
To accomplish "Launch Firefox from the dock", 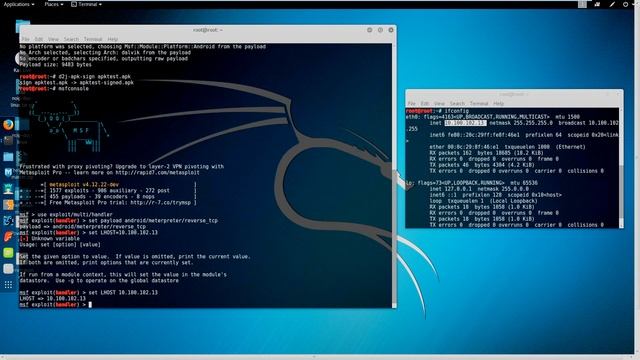I will (x=8, y=125).
